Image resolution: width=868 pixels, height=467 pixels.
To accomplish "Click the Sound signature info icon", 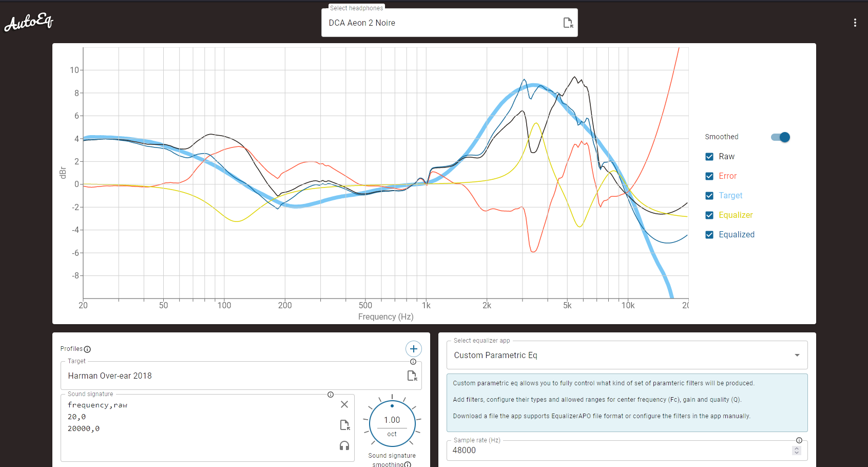I will (331, 395).
